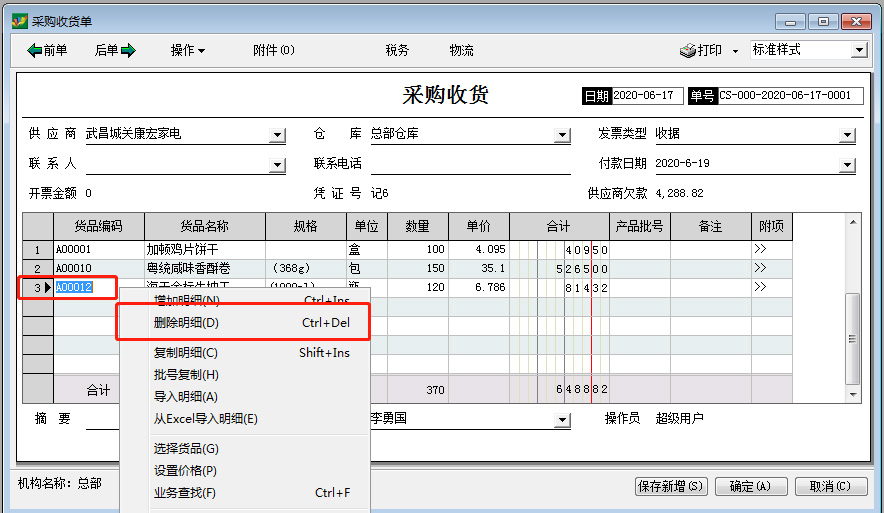This screenshot has width=884, height=513.
Task: Expand the 发票类型 invoice type dropdown
Action: click(847, 135)
